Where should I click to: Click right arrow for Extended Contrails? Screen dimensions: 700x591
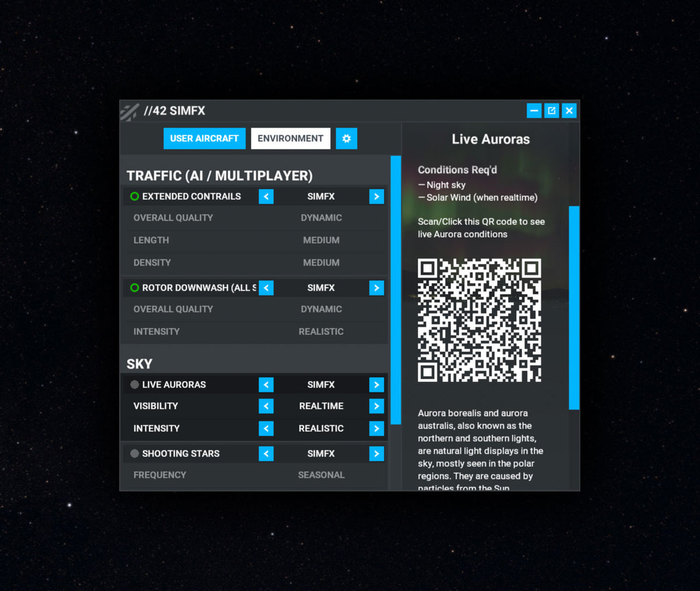click(x=376, y=197)
